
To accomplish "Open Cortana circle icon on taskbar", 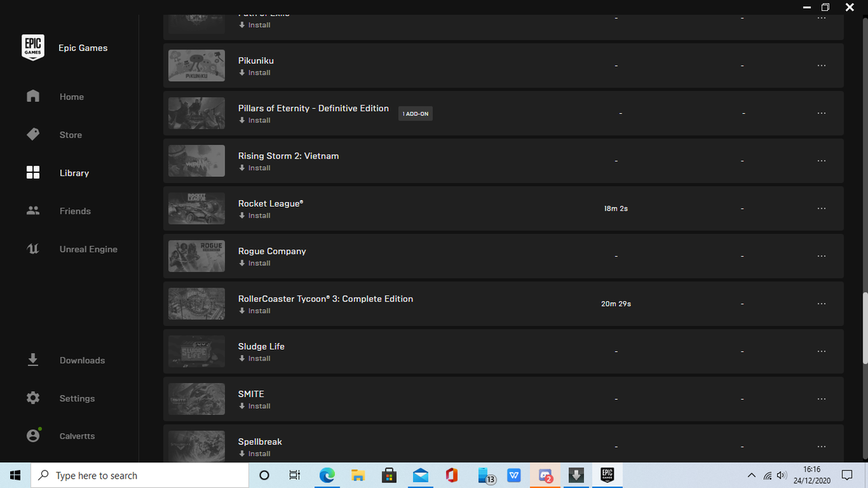I will pos(264,475).
